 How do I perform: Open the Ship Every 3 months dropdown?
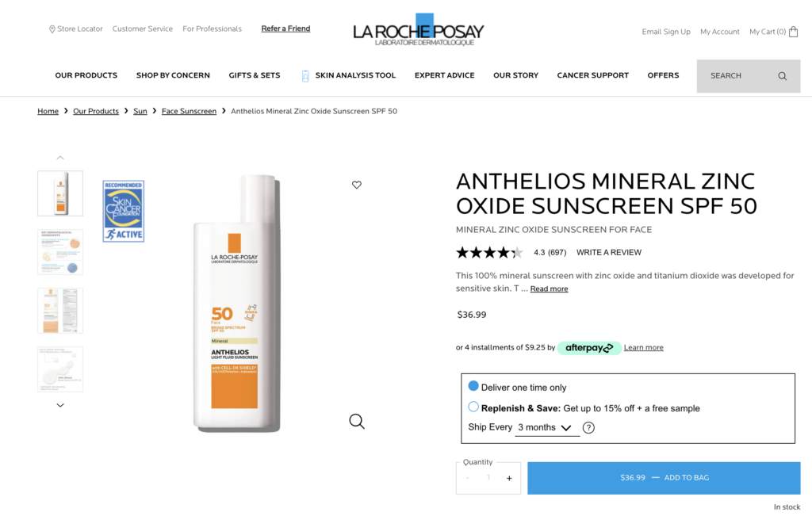point(547,427)
